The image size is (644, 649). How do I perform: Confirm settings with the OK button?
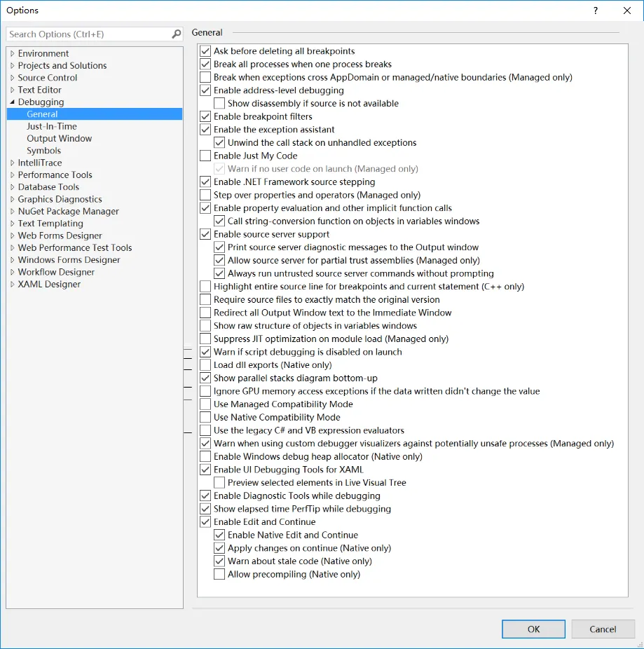tap(533, 629)
